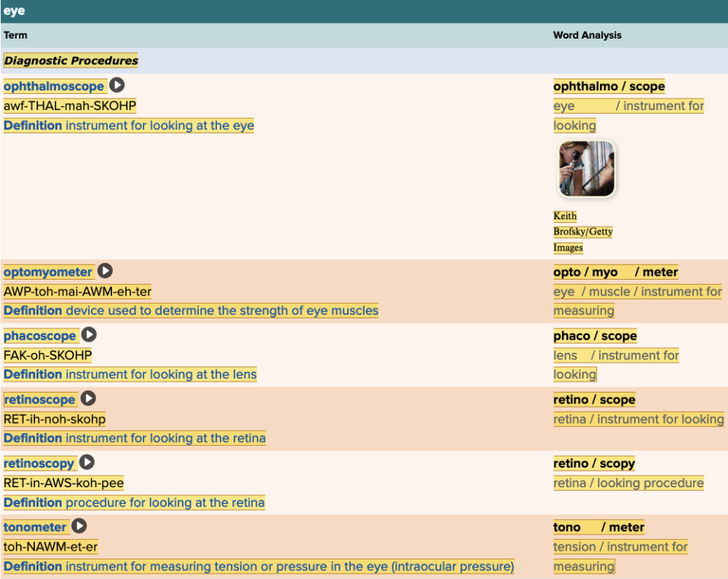Click the retinoscope term link
The image size is (728, 579).
(39, 400)
